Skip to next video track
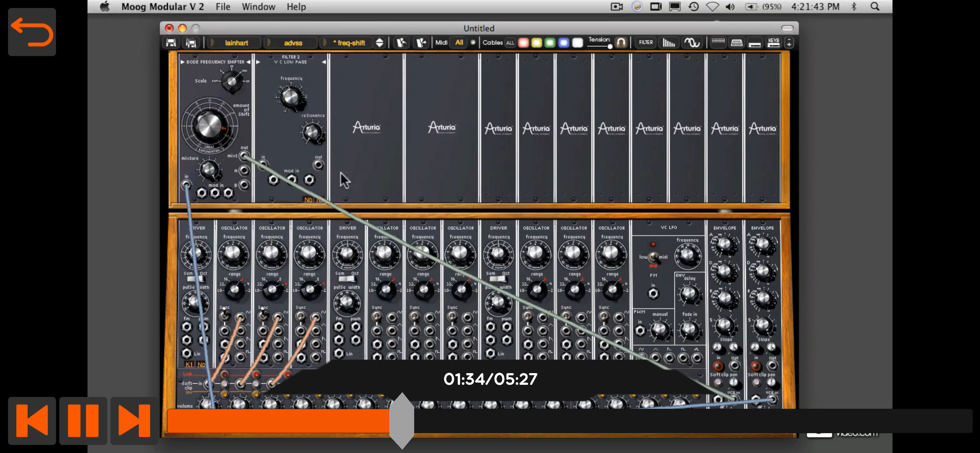Screen dimensions: 980x453 134,420
